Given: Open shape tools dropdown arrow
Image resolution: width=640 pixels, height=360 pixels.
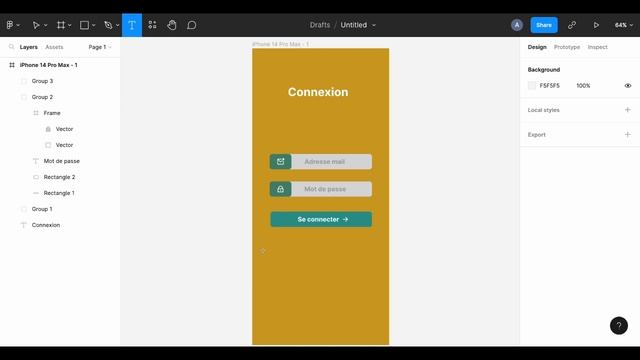Looking at the screenshot, I should pos(93,25).
